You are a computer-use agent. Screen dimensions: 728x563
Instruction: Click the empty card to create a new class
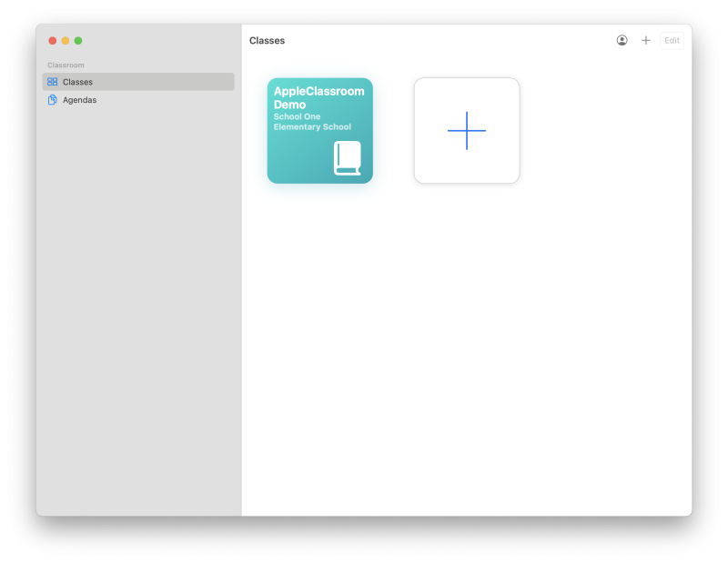[x=467, y=131]
